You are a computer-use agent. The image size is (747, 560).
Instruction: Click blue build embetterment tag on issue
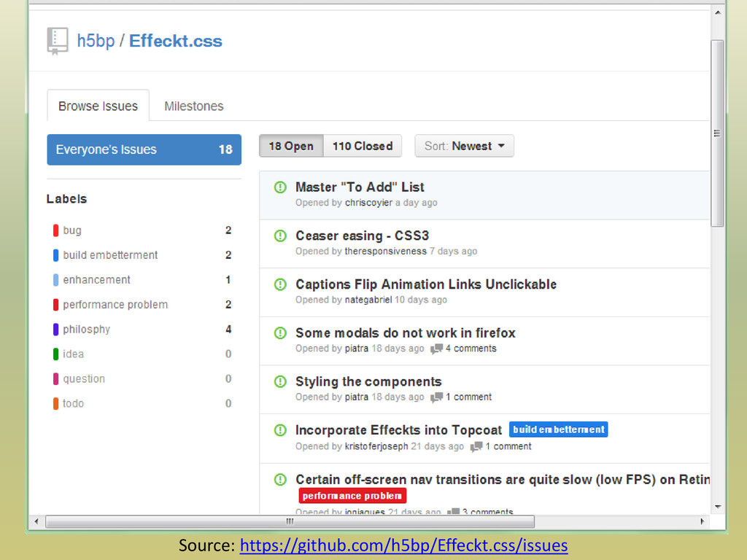tap(558, 429)
